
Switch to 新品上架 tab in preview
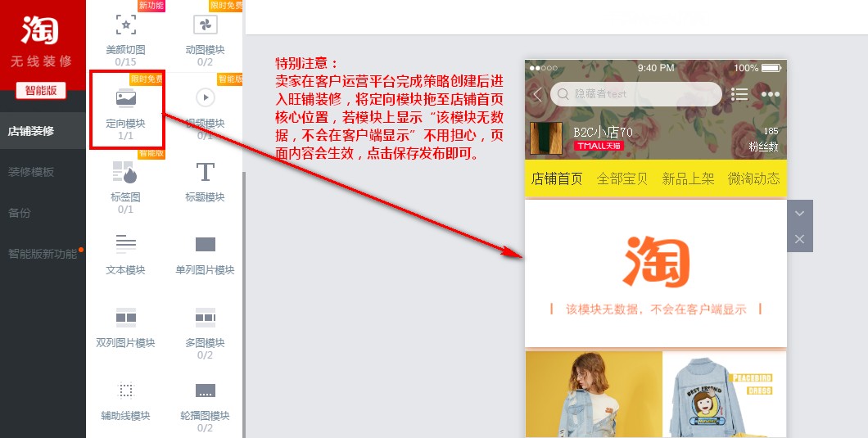[x=688, y=178]
